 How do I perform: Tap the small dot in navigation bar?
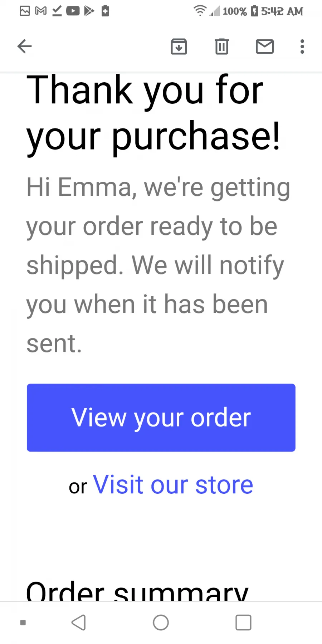[23, 623]
